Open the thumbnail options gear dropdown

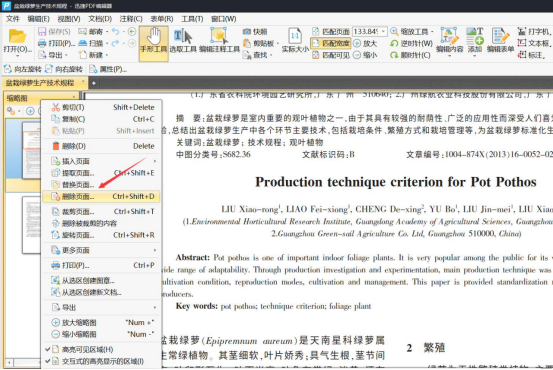tap(13, 111)
